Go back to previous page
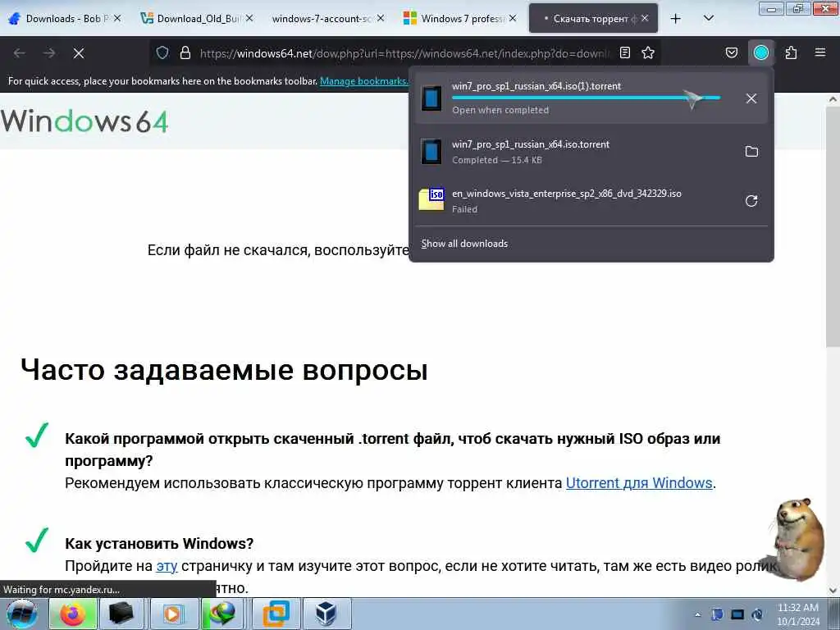840x630 pixels. pos(20,53)
